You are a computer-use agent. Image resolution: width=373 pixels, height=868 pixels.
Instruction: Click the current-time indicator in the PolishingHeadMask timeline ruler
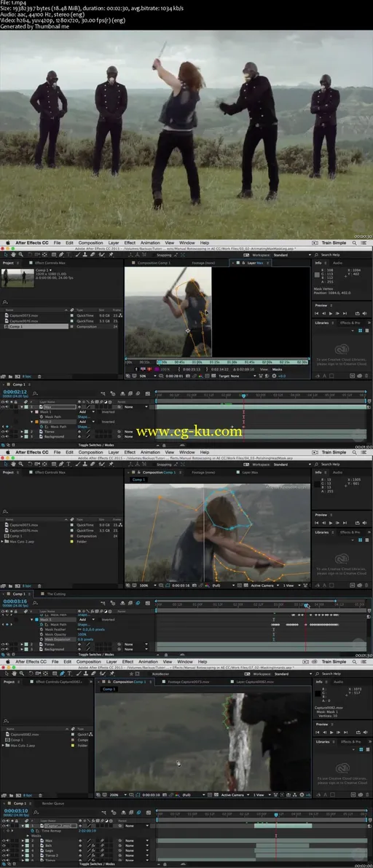coord(306,605)
